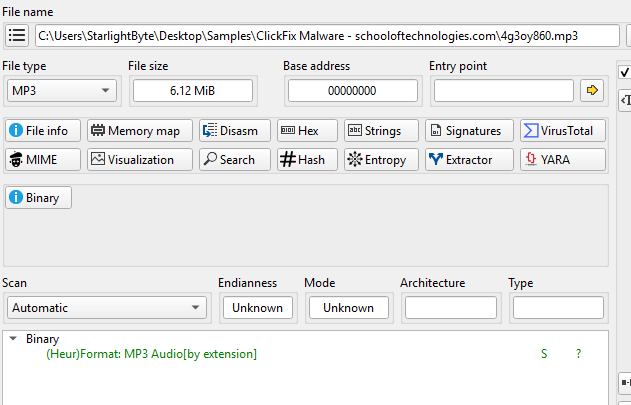Viewport: 631px width, 405px height.
Task: Click the file name path field
Action: click(x=327, y=36)
